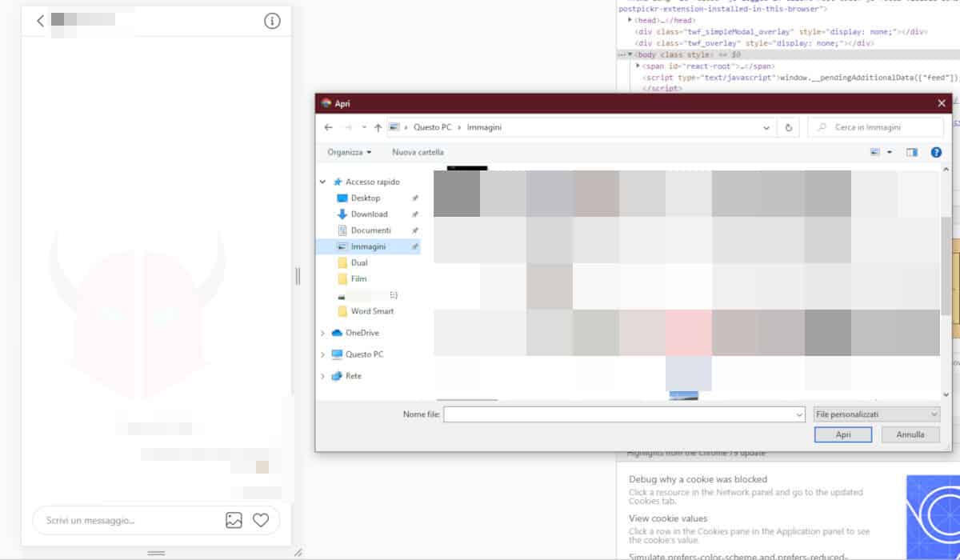Go back using the chat arrow
Viewport: 960px width, 560px height.
pos(41,21)
